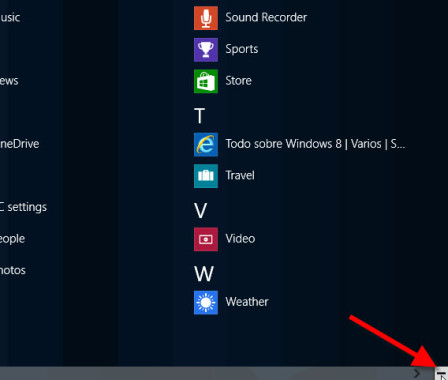Select the Sound Recorder text label
Viewport: 448px width, 380px height.
pyautogui.click(x=266, y=17)
